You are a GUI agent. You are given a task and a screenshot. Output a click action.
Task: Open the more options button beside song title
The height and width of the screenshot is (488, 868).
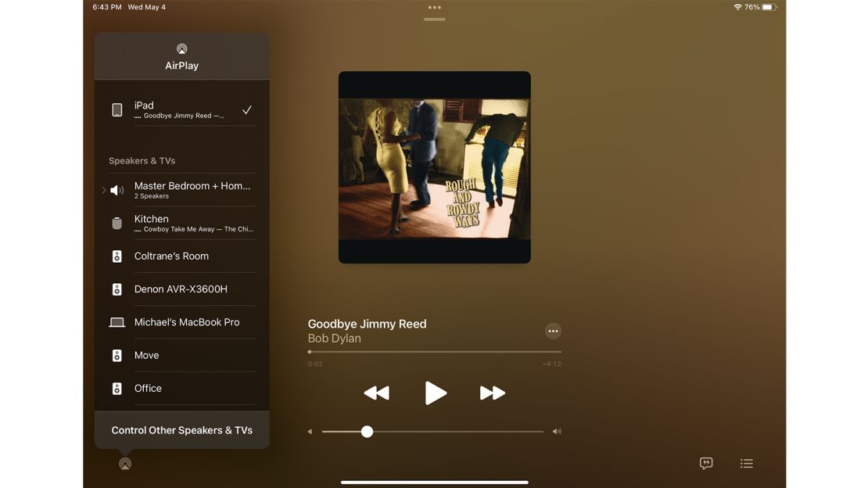pos(552,332)
